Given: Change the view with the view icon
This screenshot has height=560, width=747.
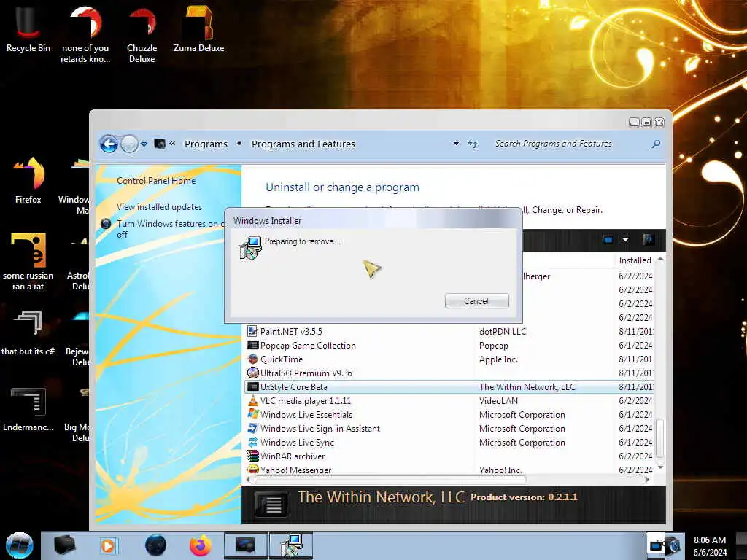Looking at the screenshot, I should [x=608, y=239].
